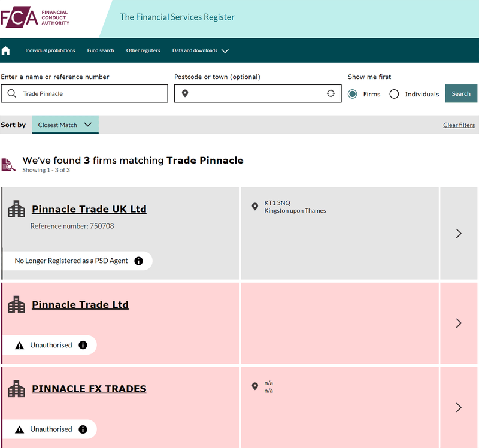Screen dimensions: 479x448
Task: Expand the Data and downloads menu
Action: tap(201, 50)
